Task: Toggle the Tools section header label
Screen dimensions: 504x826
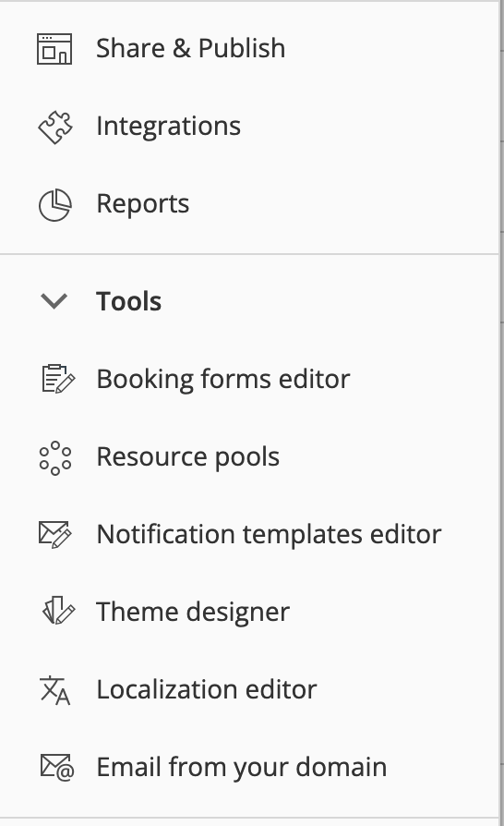Action: 129,301
